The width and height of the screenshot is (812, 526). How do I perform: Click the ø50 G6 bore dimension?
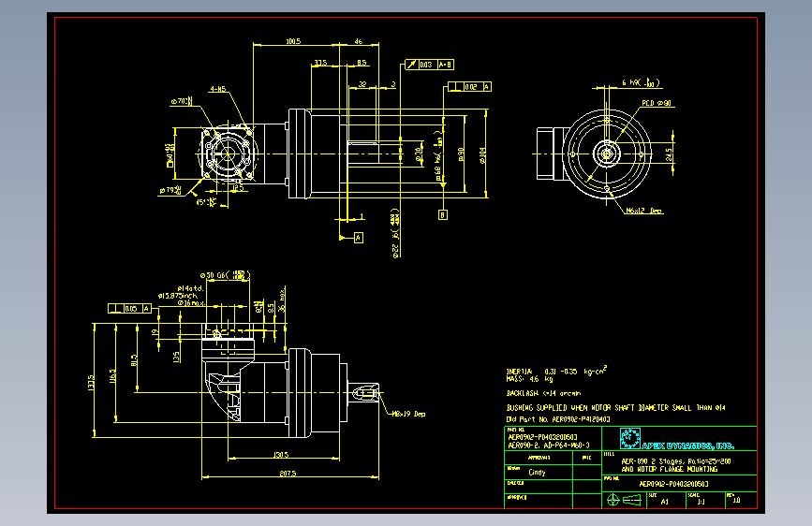click(226, 275)
